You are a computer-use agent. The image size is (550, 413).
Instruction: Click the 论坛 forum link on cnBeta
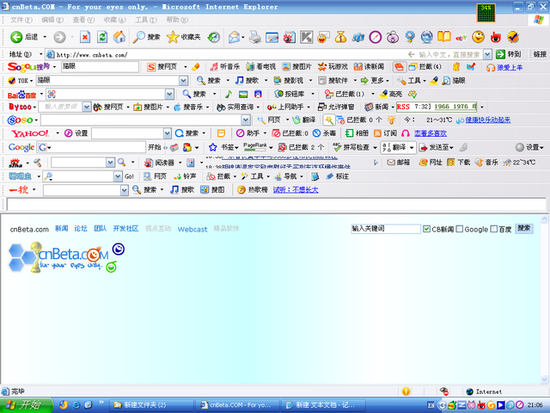(x=80, y=229)
